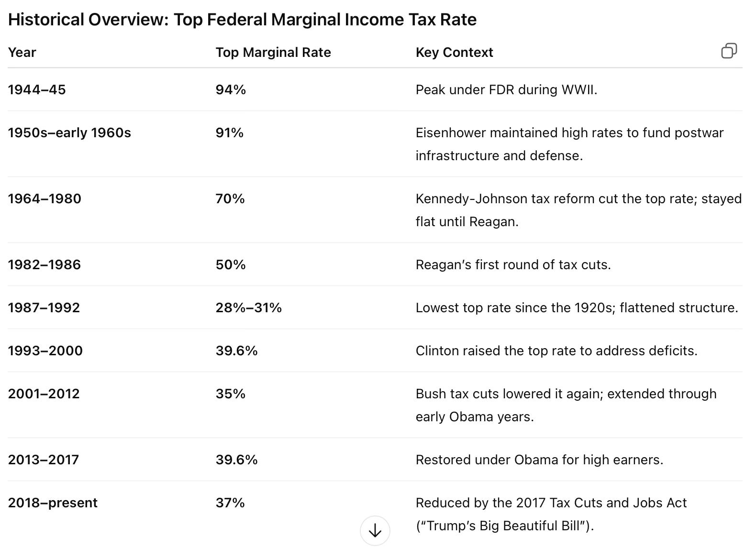Click the 1993–2000 year cell
756x547 pixels.
coord(45,350)
